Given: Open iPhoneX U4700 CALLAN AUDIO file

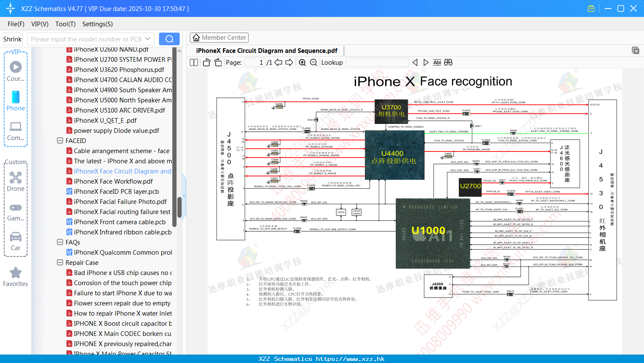Looking at the screenshot, I should point(119,80).
